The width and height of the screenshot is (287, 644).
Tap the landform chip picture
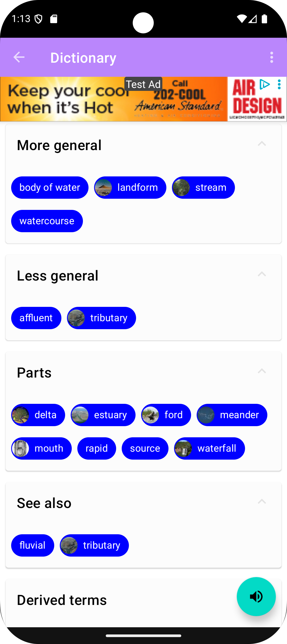point(103,188)
